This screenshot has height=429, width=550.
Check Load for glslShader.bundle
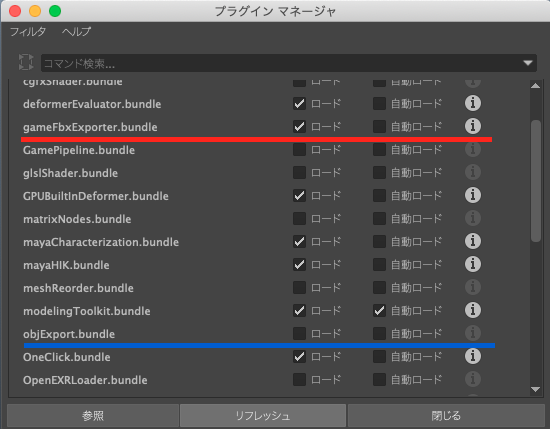click(299, 173)
